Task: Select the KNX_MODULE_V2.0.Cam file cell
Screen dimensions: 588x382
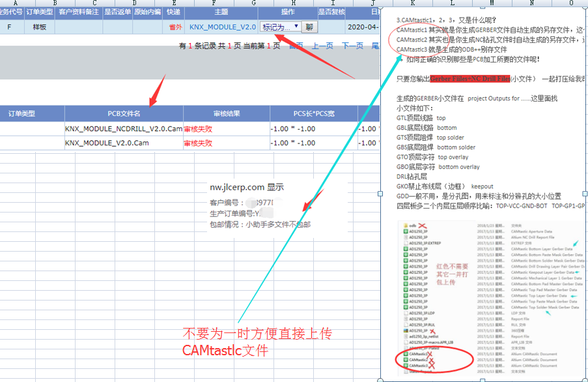Action: point(107,143)
